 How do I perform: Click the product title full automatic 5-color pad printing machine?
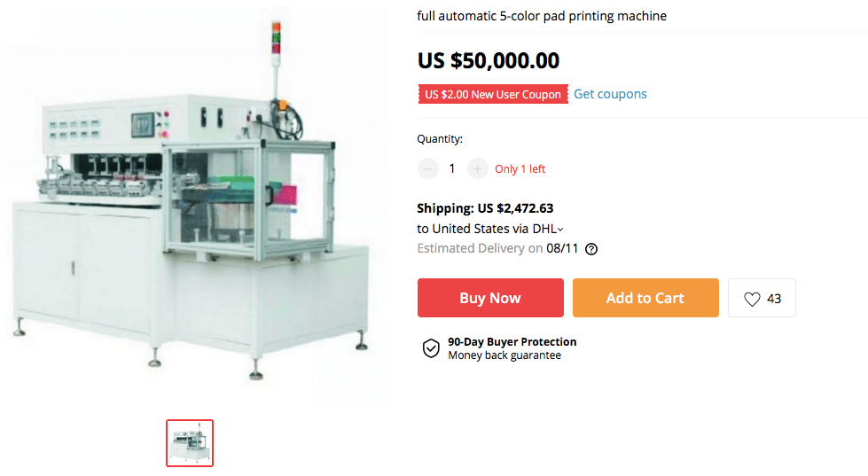pyautogui.click(x=542, y=16)
